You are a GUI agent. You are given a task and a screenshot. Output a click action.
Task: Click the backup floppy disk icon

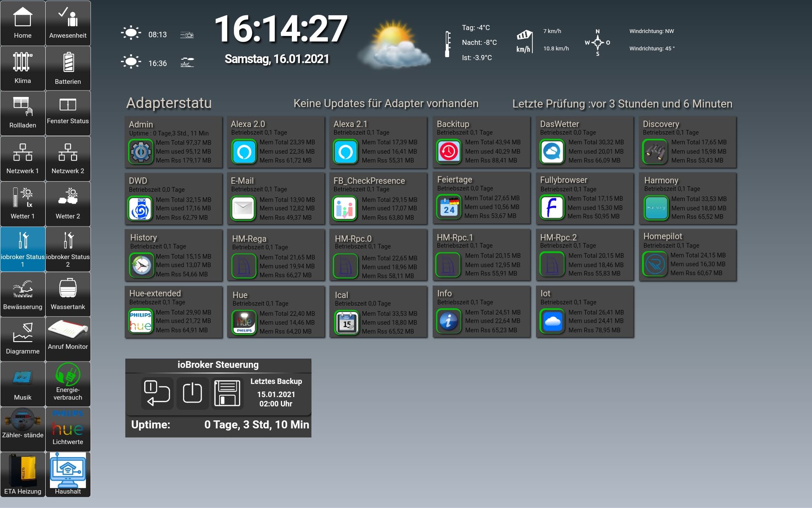(227, 393)
